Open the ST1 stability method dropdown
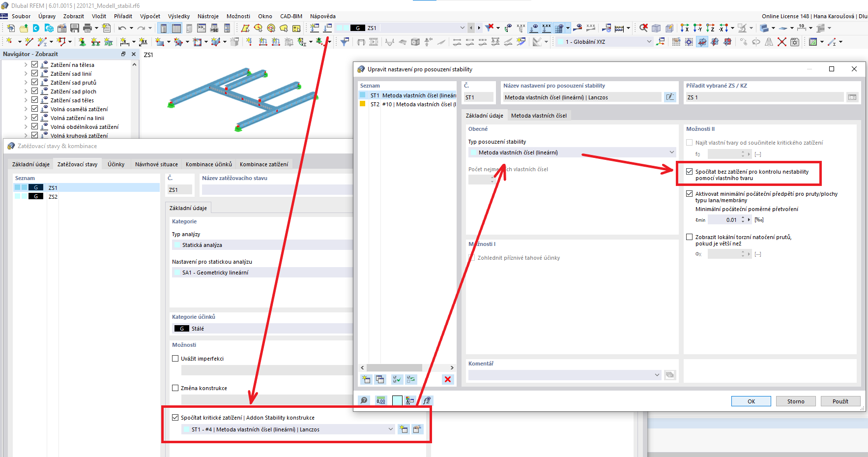 pos(390,429)
